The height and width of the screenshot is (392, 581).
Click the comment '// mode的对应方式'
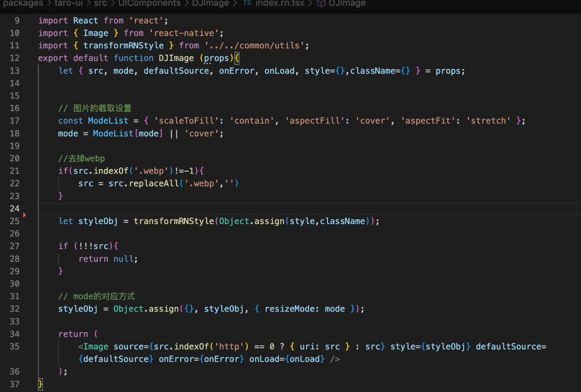click(97, 296)
